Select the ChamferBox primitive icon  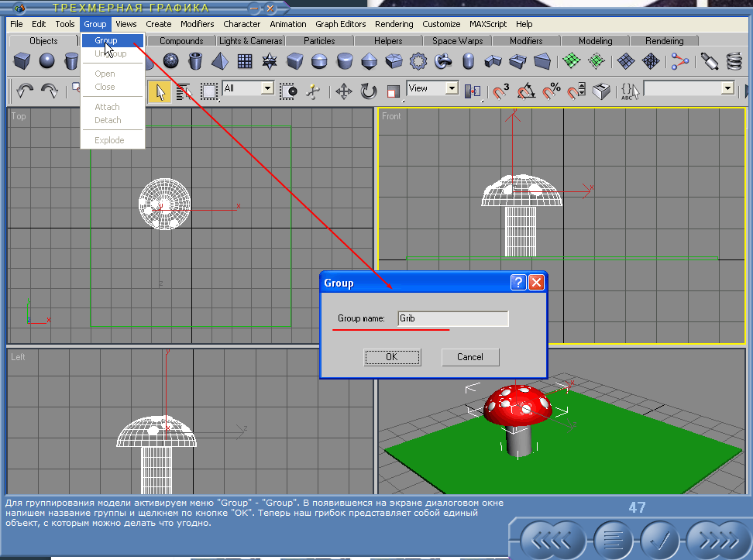[294, 61]
